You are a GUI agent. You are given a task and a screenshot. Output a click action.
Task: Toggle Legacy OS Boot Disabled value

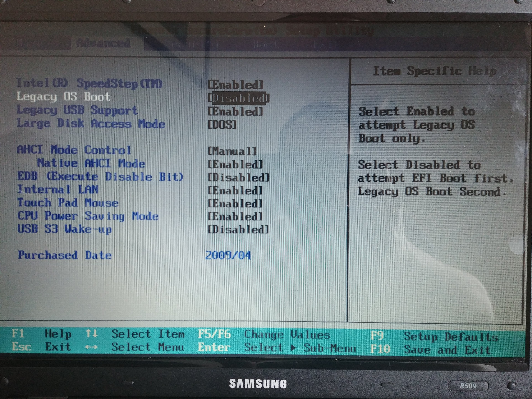238,98
